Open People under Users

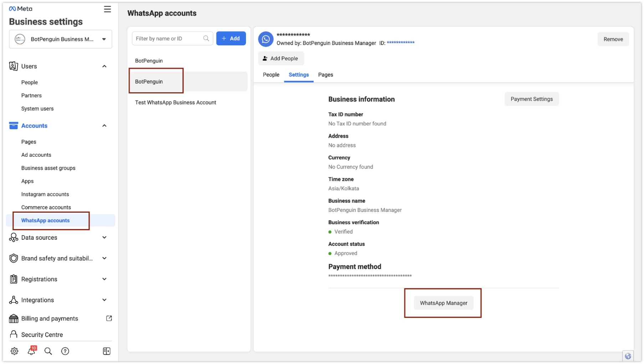tap(30, 82)
